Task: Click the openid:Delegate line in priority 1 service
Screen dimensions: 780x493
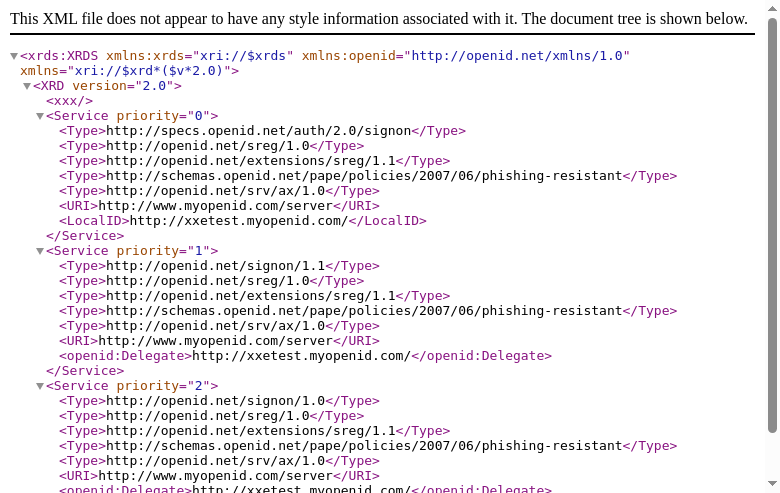Action: click(305, 356)
